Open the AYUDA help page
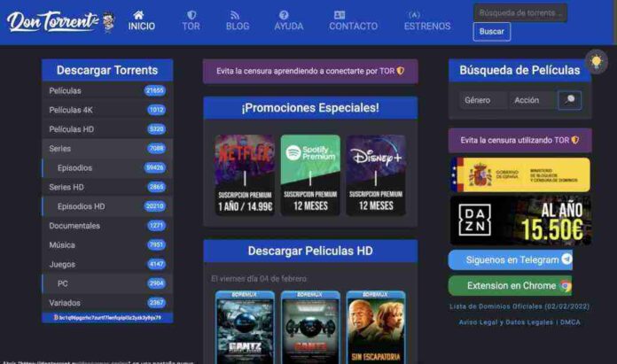The height and width of the screenshot is (364, 617). pos(288,20)
